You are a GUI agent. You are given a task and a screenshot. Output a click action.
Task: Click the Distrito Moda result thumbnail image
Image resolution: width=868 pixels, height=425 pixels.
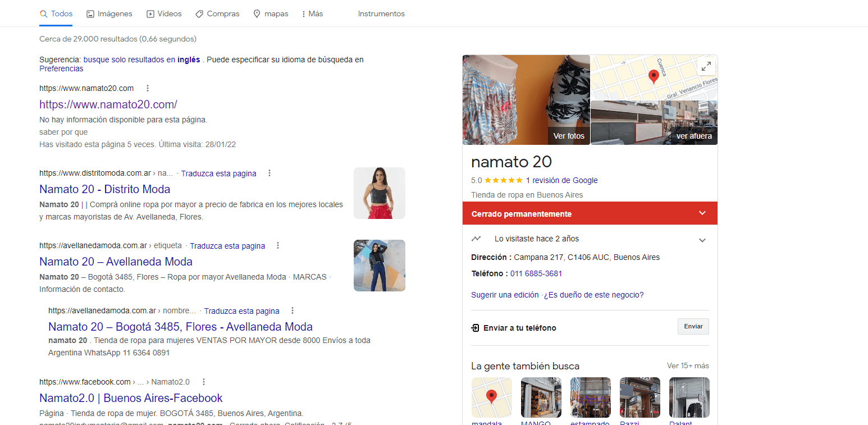pos(380,193)
